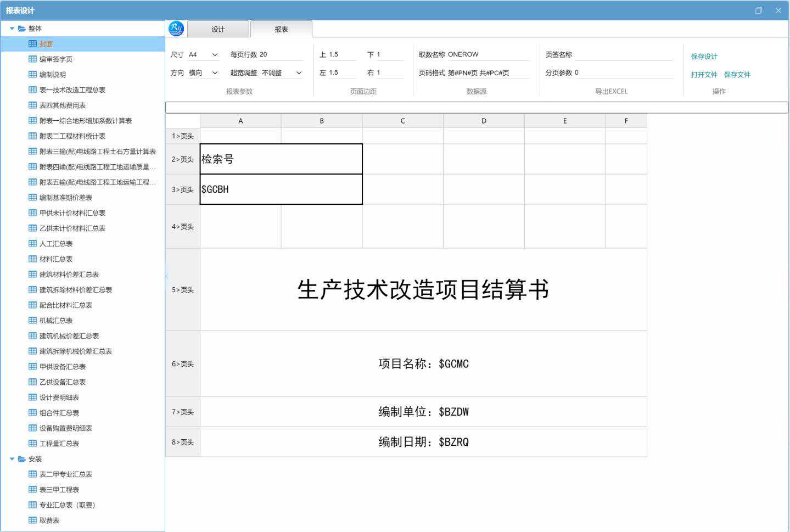Click the 保存文件 link
790x532 pixels.
737,75
